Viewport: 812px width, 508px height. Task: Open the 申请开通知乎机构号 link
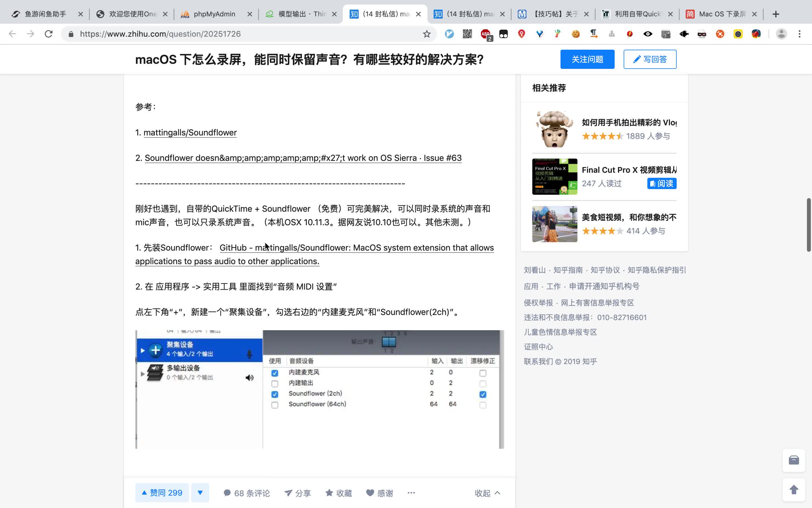click(x=604, y=286)
